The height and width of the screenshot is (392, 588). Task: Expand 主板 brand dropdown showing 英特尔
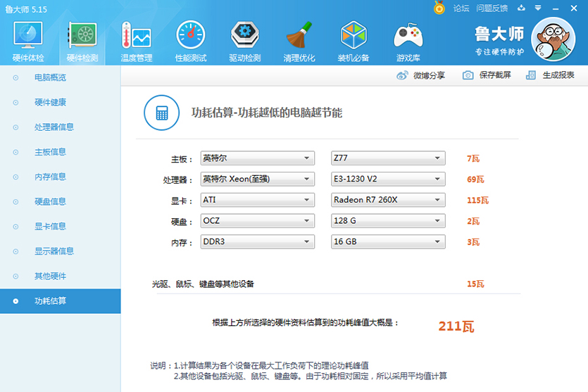tap(257, 158)
